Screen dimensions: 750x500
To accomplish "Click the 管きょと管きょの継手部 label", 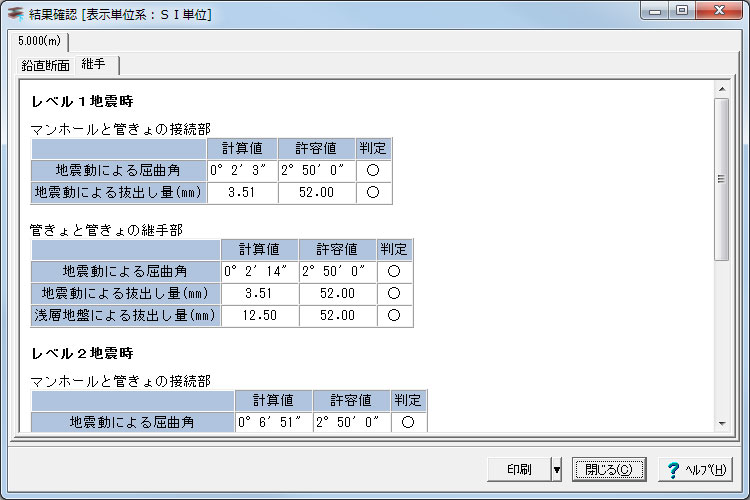I will (x=106, y=230).
